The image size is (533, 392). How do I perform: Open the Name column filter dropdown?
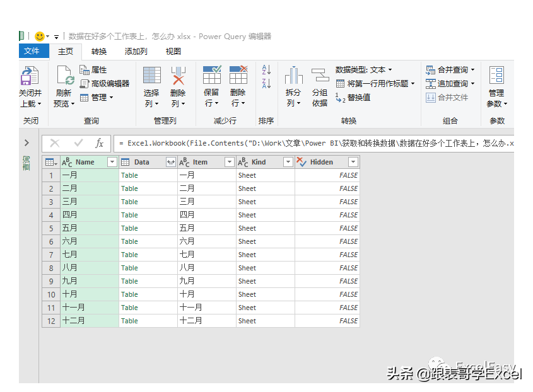coord(112,162)
